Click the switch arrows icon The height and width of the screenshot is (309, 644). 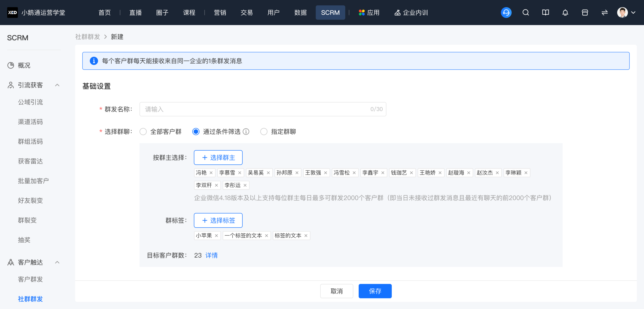point(605,13)
